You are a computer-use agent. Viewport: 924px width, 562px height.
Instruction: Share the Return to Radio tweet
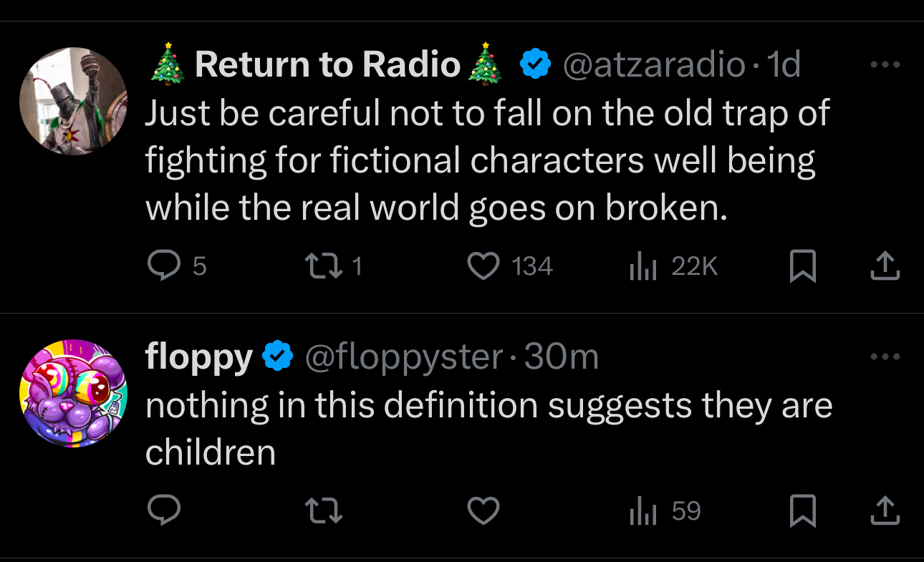[x=885, y=266]
